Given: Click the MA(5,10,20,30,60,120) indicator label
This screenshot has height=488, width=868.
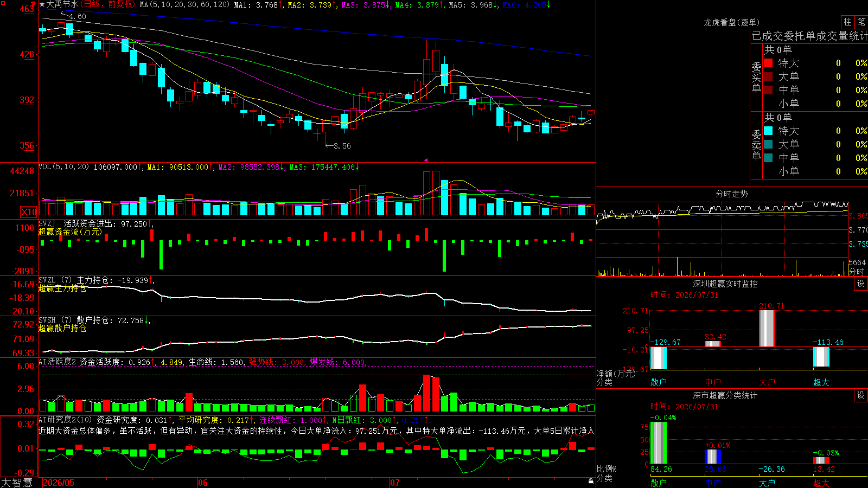Looking at the screenshot, I should (x=184, y=4).
